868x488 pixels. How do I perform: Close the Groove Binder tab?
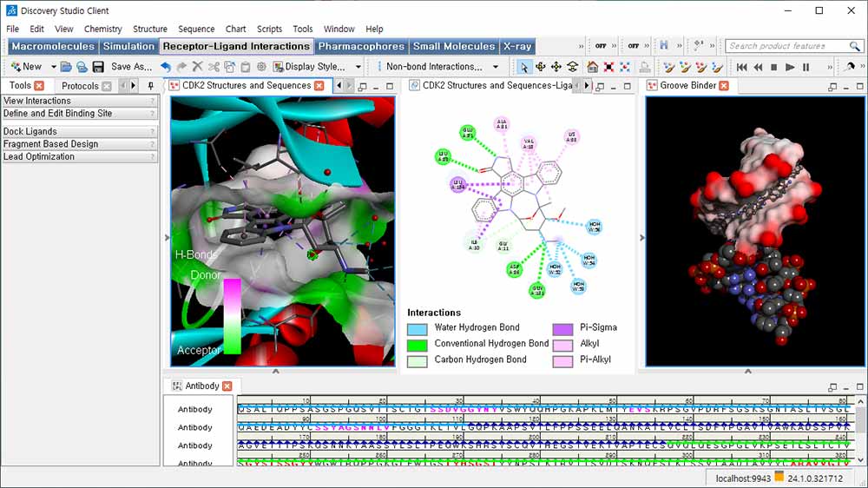point(724,86)
